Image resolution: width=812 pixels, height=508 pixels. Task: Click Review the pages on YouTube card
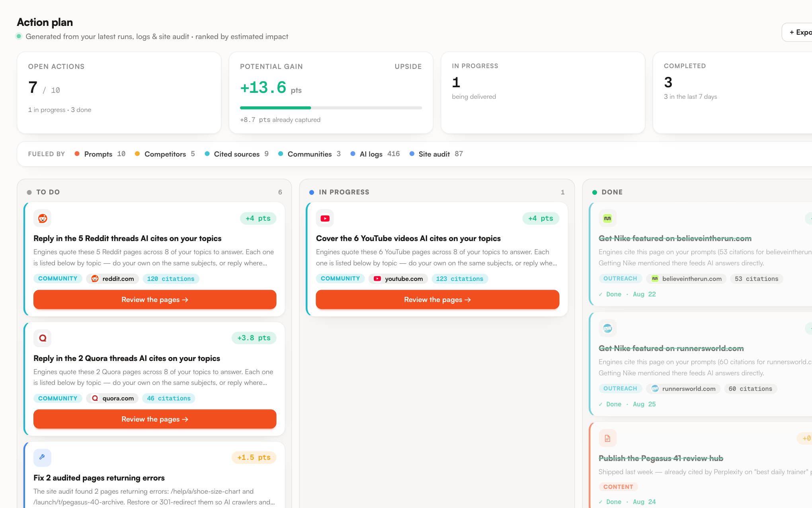437,300
